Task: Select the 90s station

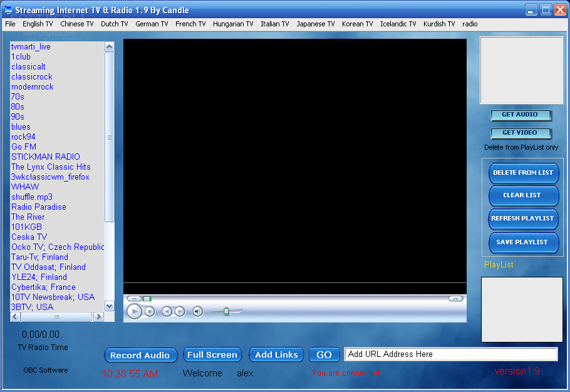Action: [x=18, y=116]
